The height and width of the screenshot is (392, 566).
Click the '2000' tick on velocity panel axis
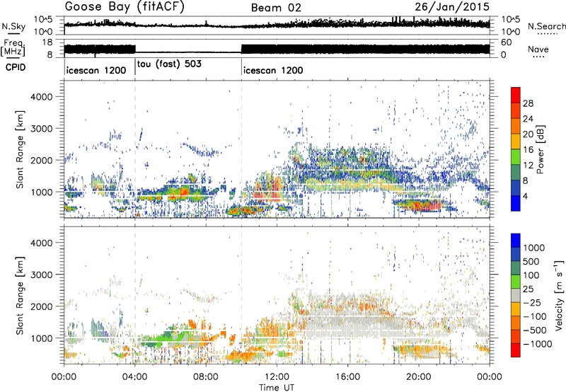point(42,306)
